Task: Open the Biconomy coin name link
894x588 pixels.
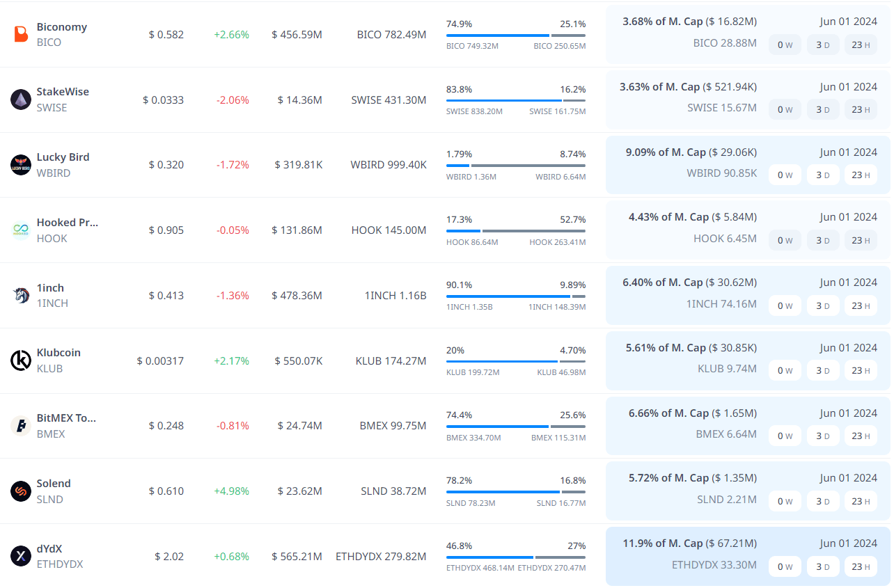Action: click(x=62, y=26)
